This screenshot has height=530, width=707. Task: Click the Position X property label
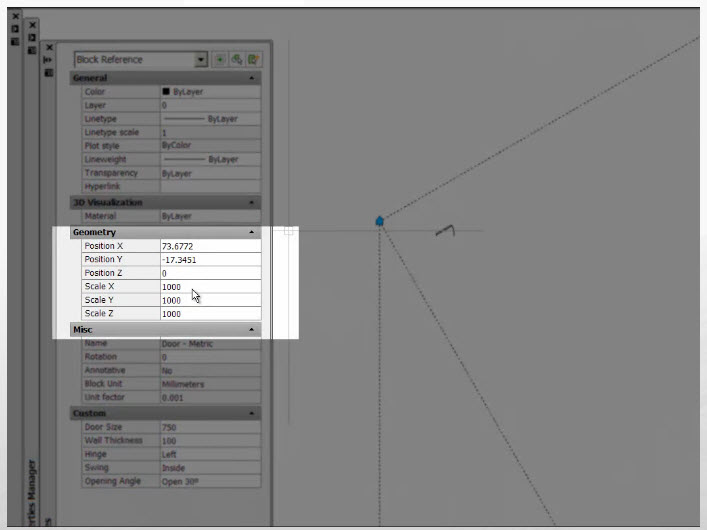coord(104,246)
